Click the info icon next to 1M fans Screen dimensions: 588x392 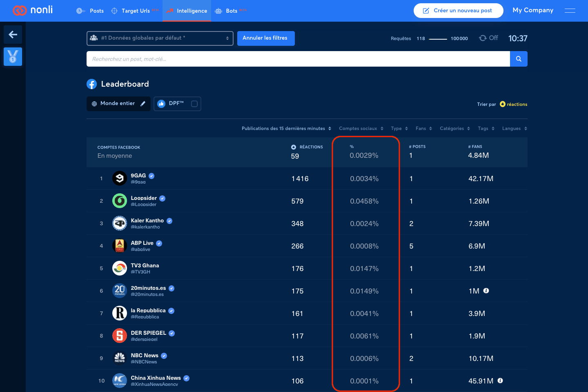pyautogui.click(x=486, y=291)
